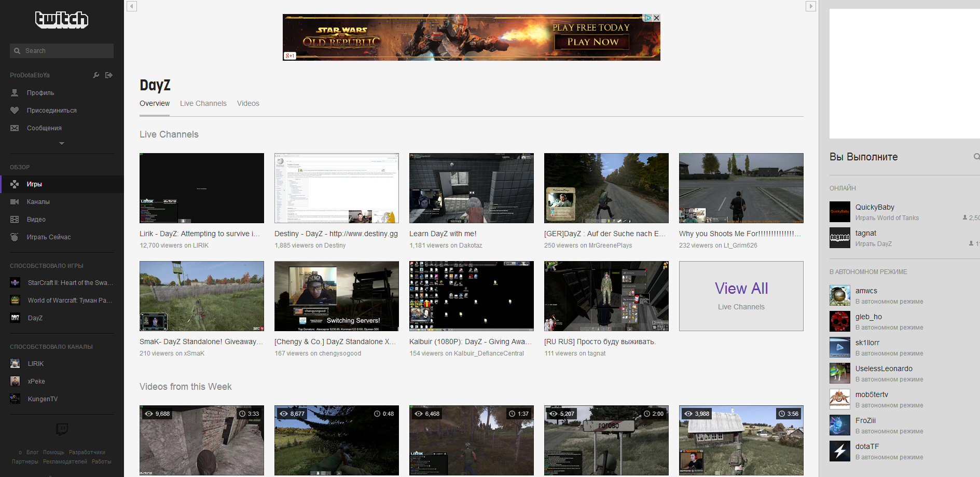Screen dimensions: 980x477
Task: Open the video with 6,468 views
Action: coord(472,440)
